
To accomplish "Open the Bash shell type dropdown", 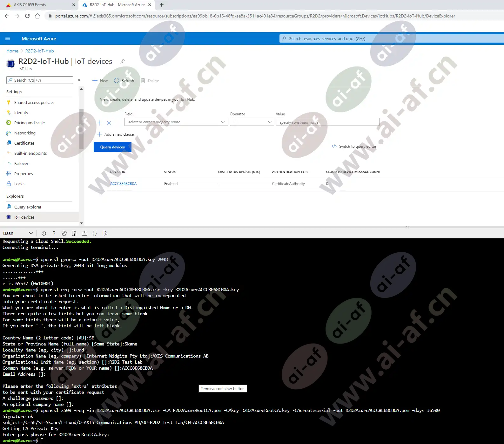I will point(18,233).
